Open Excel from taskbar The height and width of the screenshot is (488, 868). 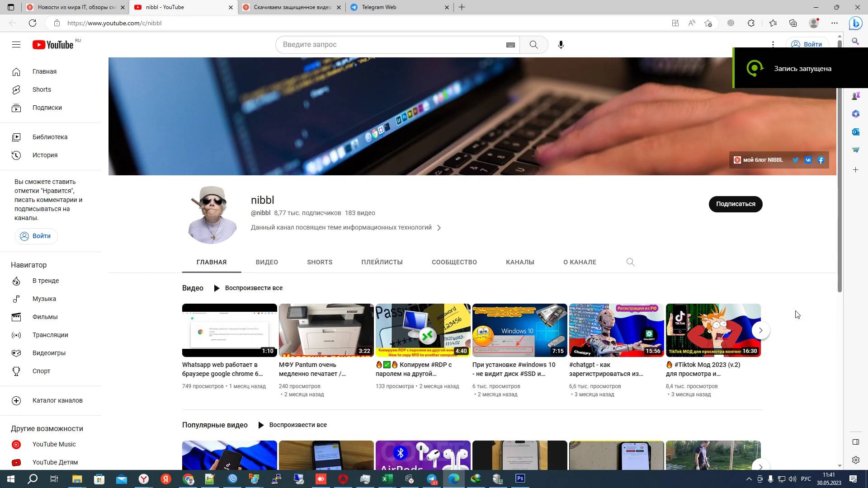pos(387,479)
